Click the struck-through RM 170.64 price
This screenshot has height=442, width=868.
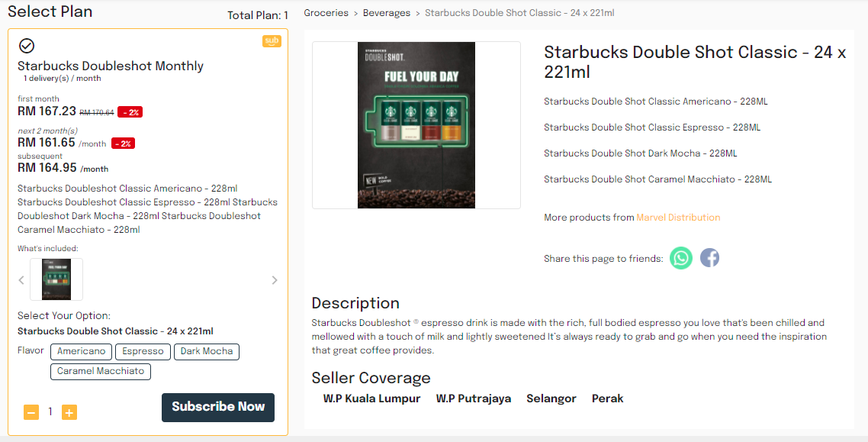click(x=97, y=112)
